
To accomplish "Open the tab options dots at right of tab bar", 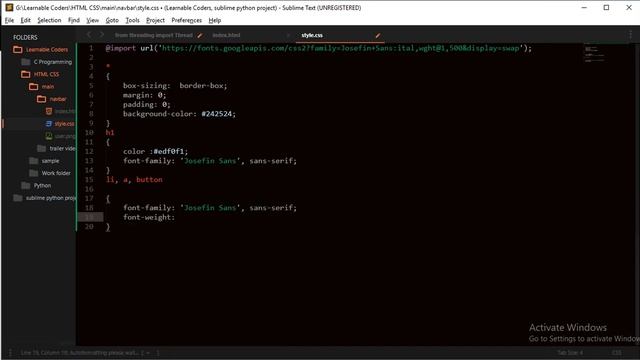I will pos(631,35).
